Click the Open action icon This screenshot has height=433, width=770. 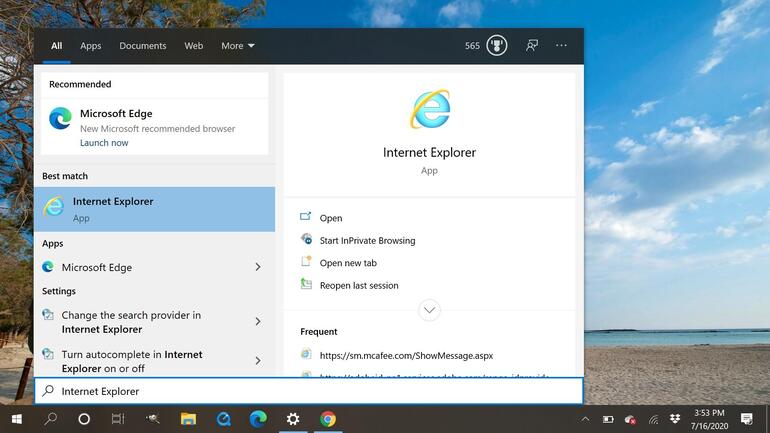[x=305, y=216]
